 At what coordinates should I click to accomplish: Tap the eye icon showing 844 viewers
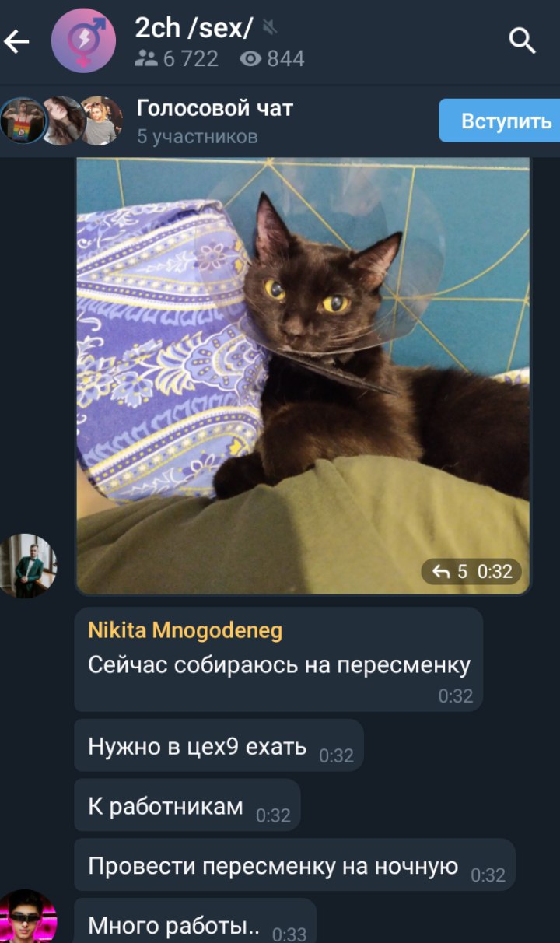click(250, 58)
